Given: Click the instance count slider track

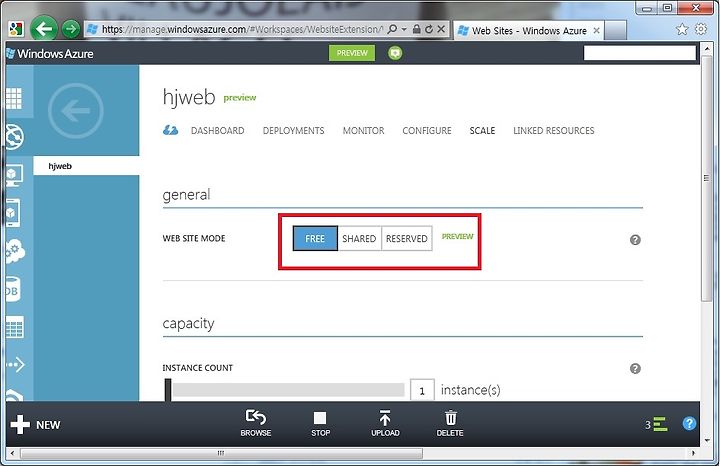Looking at the screenshot, I should pyautogui.click(x=288, y=390).
